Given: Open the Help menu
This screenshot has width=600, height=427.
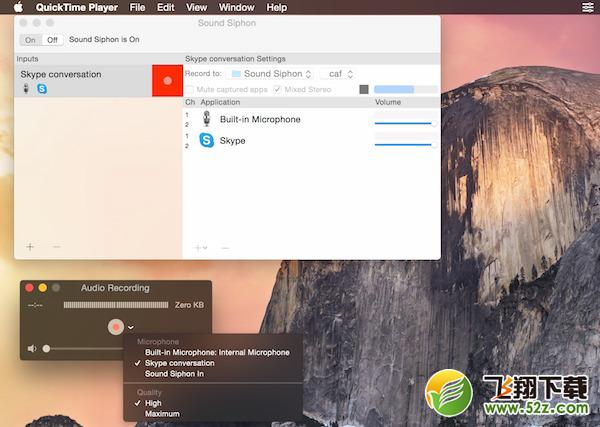Looking at the screenshot, I should (x=276, y=7).
